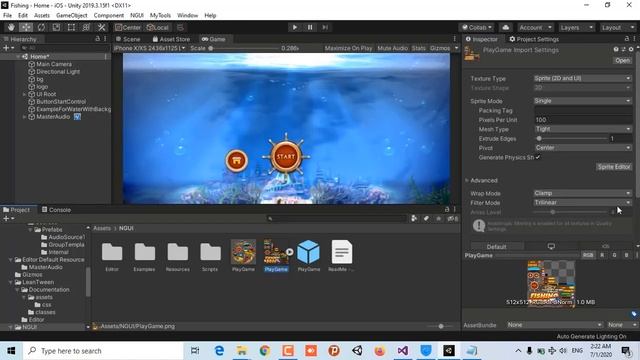
Task: Select the Default platform tab
Action: [497, 247]
